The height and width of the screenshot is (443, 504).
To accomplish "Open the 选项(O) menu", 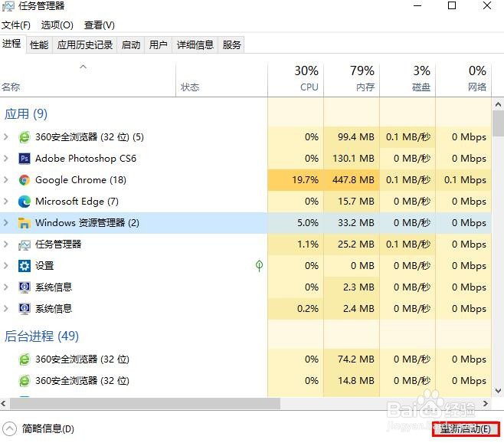I will coord(57,25).
